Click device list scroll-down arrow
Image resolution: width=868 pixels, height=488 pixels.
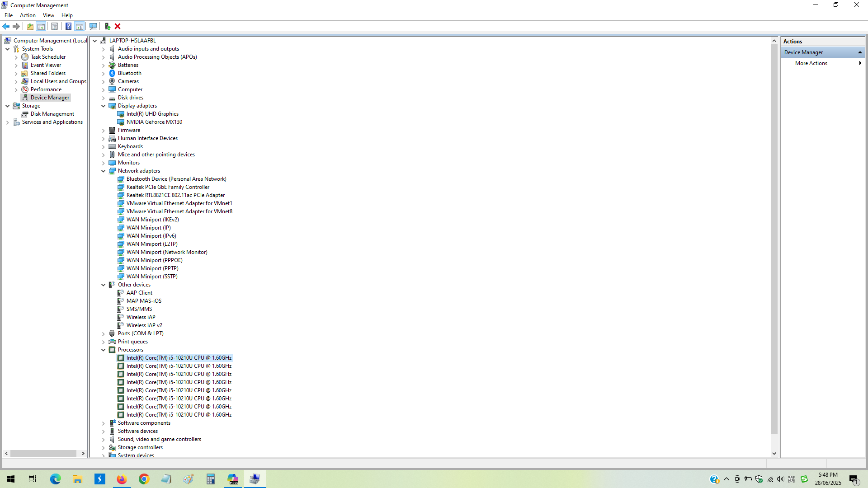pyautogui.click(x=774, y=454)
